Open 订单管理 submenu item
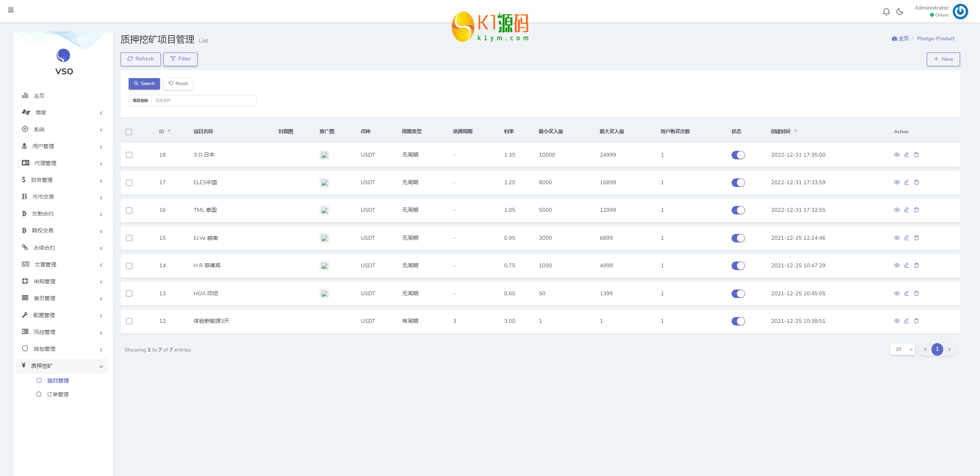980x476 pixels. coord(58,394)
